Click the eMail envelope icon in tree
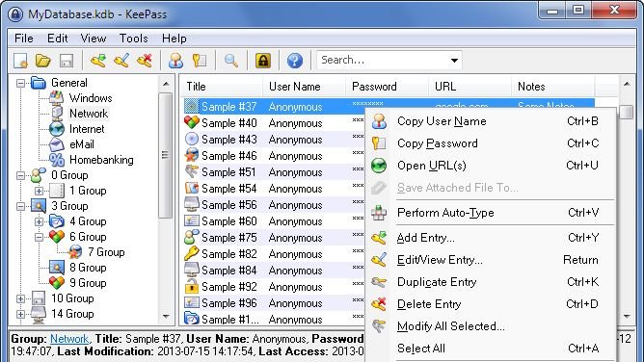644x362 pixels. pyautogui.click(x=57, y=144)
